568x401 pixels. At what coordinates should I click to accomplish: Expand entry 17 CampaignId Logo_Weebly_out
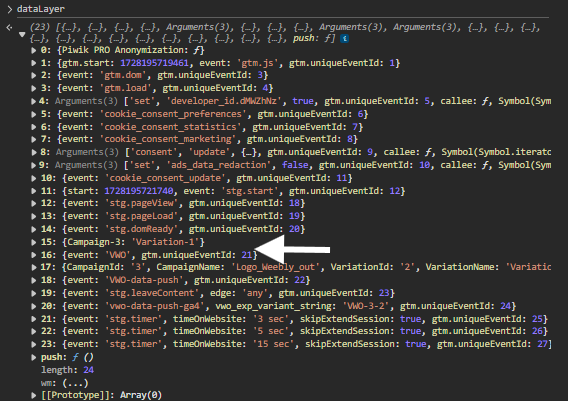click(34, 267)
